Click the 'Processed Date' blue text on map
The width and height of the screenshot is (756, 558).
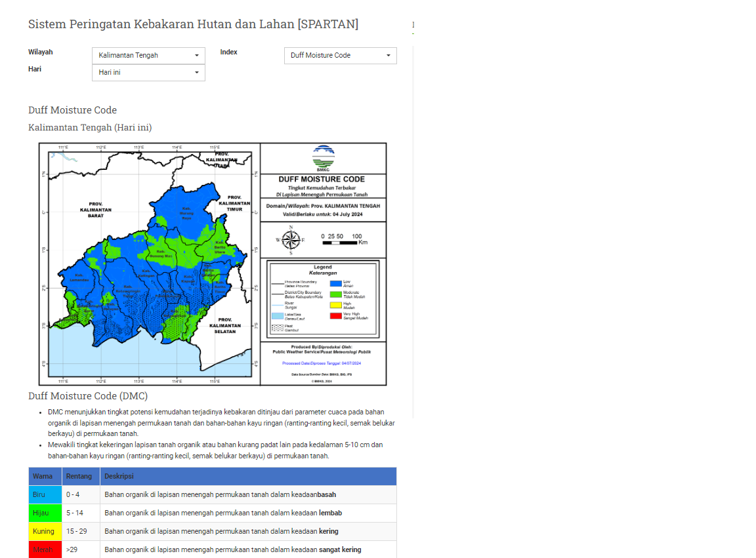322,363
